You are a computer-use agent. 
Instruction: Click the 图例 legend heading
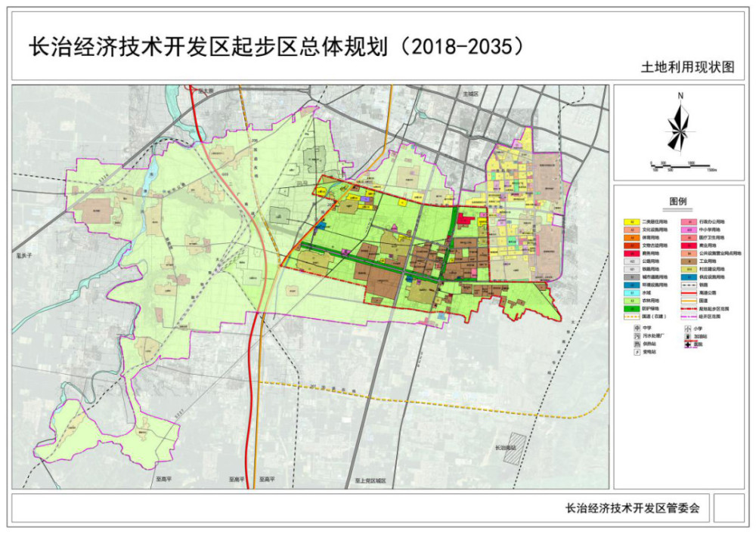point(678,201)
